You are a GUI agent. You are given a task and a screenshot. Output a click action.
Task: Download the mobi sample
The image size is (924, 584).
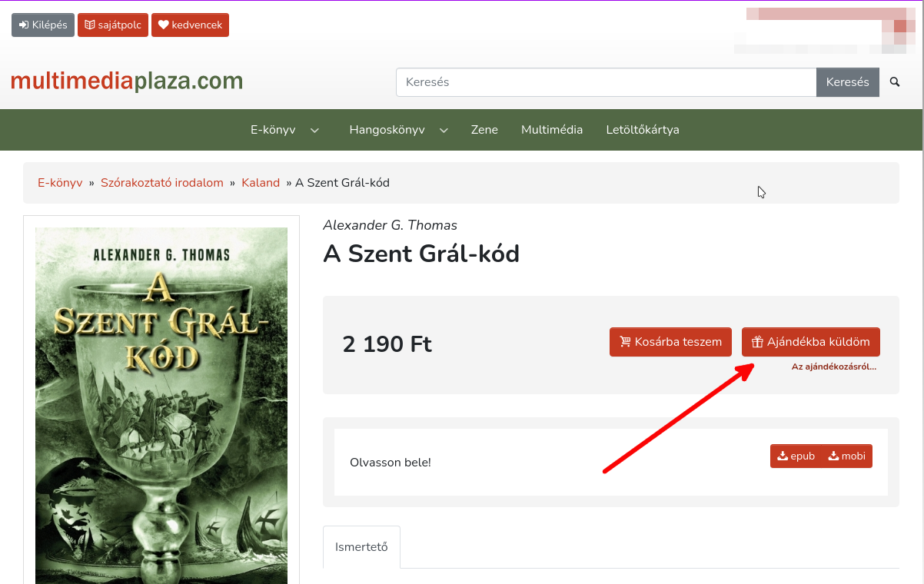[847, 456]
